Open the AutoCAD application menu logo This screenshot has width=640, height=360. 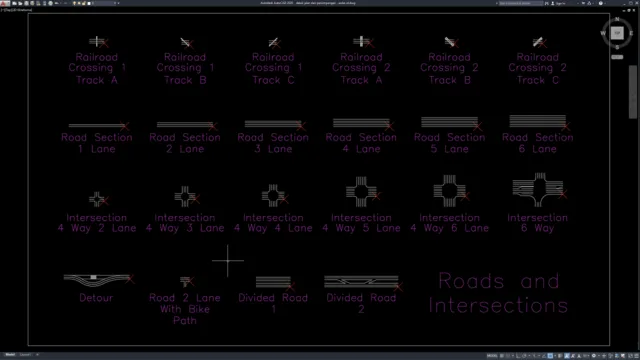coord(3,3)
